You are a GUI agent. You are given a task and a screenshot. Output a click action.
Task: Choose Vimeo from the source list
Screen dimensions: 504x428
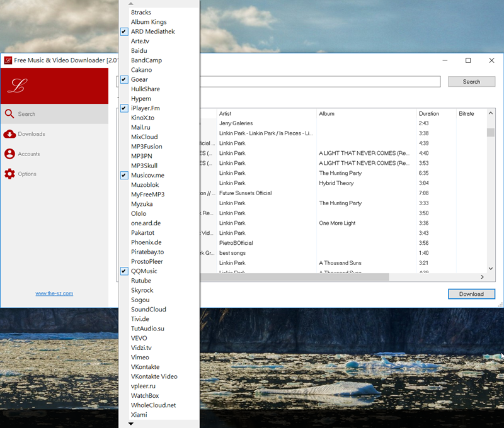coord(140,358)
